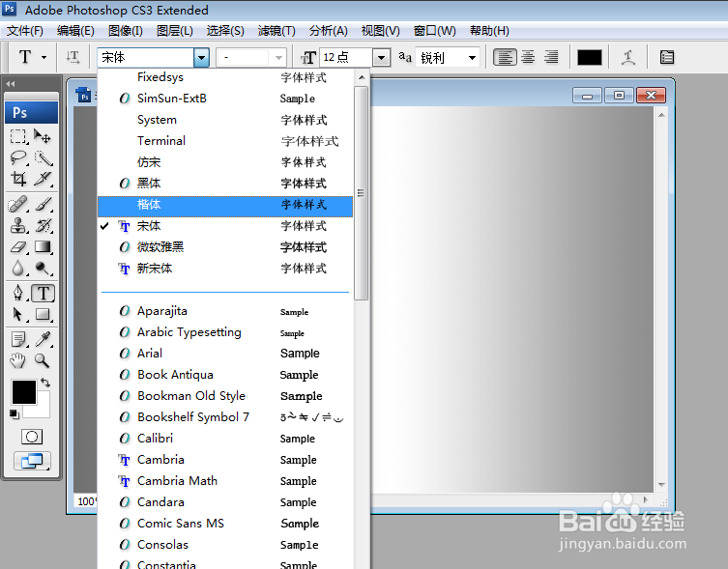728x569 pixels.
Task: Click the font list scroll-up arrow
Action: 362,77
